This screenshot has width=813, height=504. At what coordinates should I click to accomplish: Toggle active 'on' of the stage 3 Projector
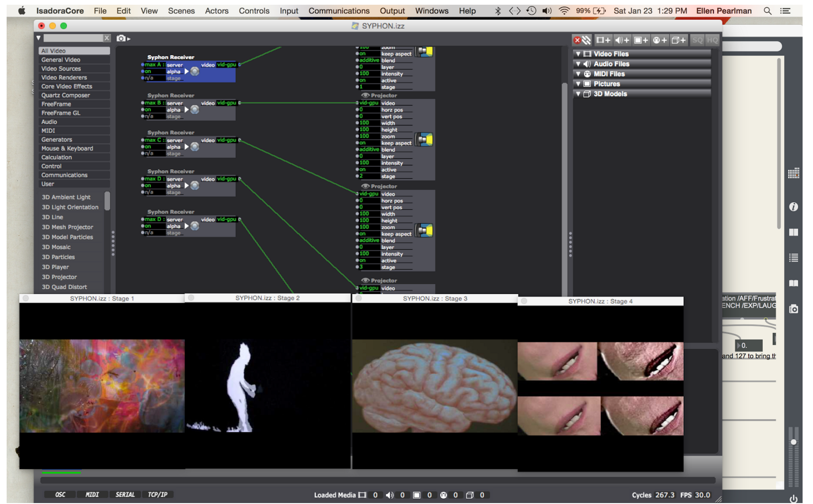(x=369, y=260)
